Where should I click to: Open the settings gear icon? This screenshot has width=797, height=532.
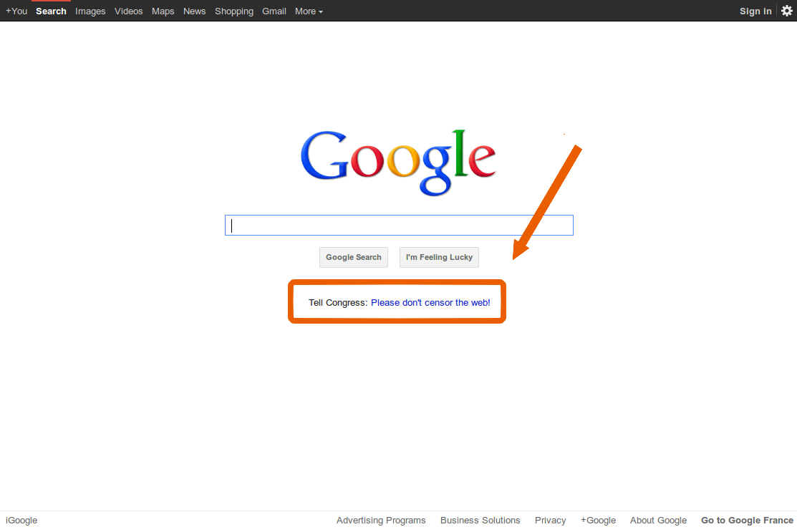pyautogui.click(x=787, y=11)
